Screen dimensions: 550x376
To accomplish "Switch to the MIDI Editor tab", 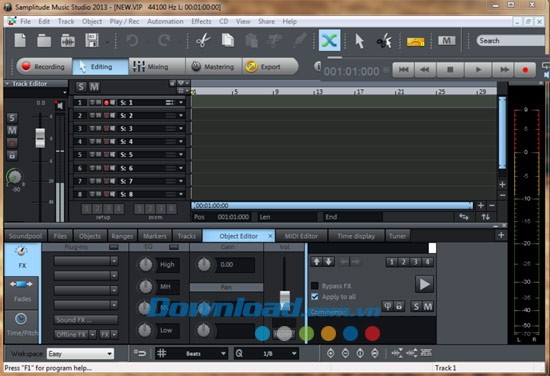I will pyautogui.click(x=301, y=236).
